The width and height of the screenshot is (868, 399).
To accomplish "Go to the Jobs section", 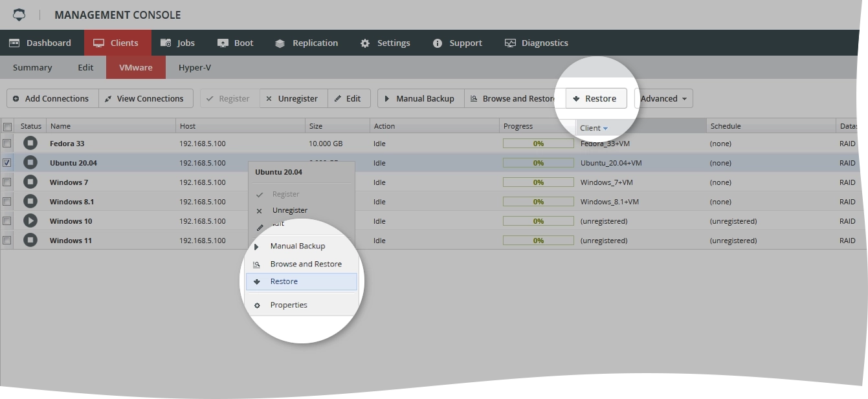I will pos(178,43).
